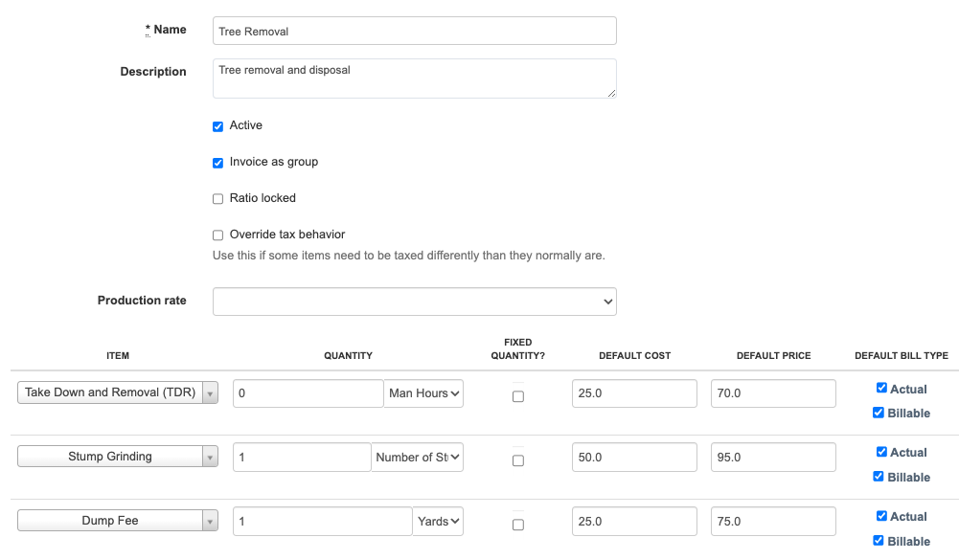
Task: Click Stump Grinding default cost field
Action: click(x=634, y=458)
